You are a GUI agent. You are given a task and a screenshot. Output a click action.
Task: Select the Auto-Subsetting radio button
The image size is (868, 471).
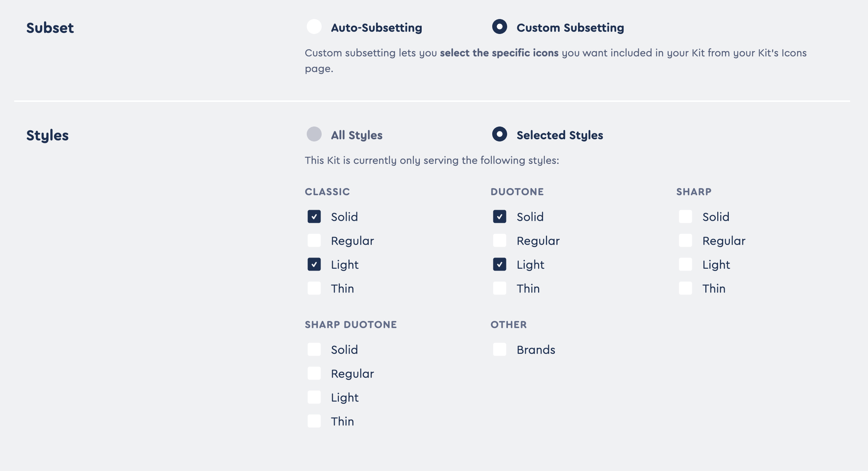[x=314, y=27]
